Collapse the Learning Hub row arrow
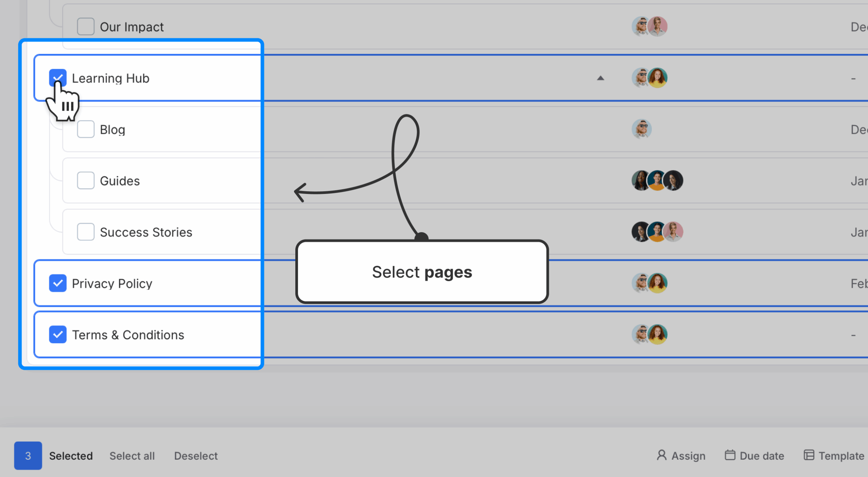Viewport: 868px width, 477px height. pyautogui.click(x=600, y=78)
